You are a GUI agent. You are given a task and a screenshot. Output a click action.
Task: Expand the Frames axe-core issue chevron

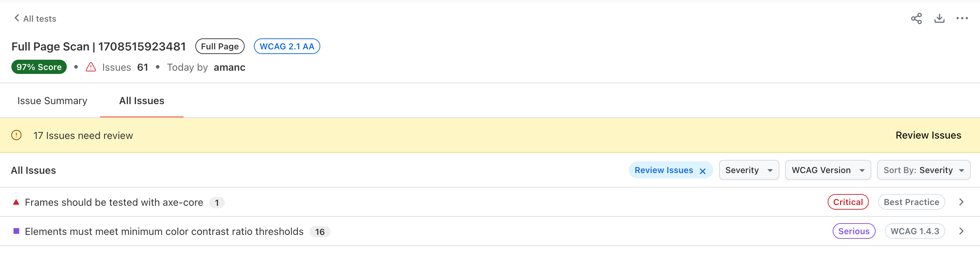(x=961, y=202)
